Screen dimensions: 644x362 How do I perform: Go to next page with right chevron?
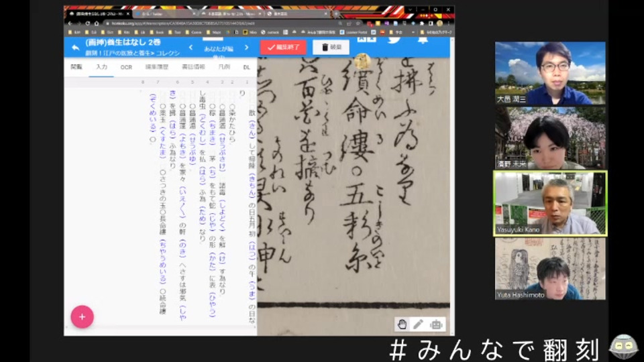[246, 48]
